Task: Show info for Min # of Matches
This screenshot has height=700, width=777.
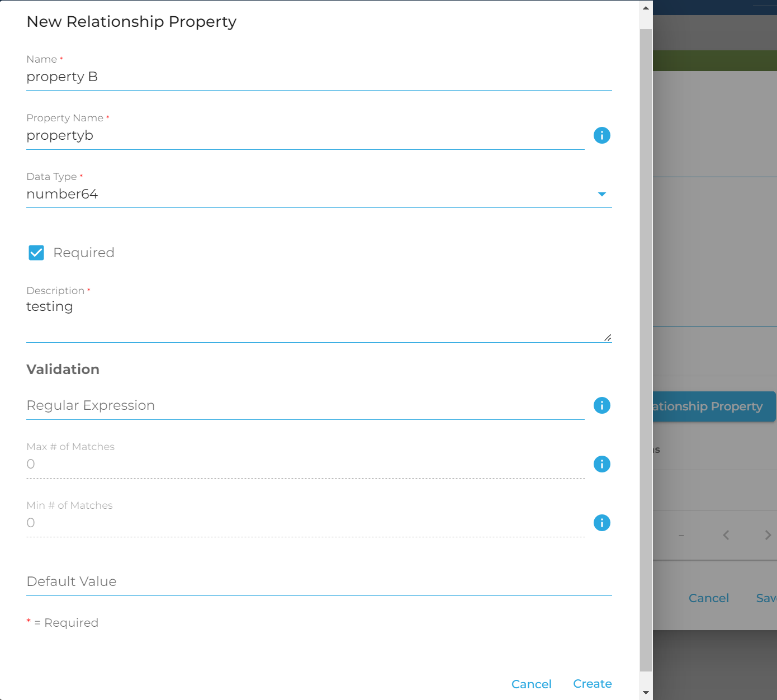Action: coord(601,523)
